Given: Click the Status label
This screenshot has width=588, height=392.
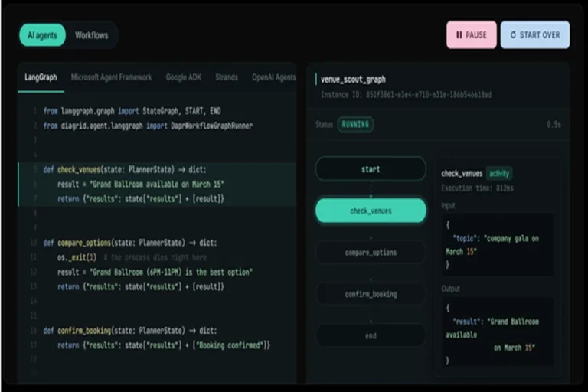Looking at the screenshot, I should [x=324, y=125].
